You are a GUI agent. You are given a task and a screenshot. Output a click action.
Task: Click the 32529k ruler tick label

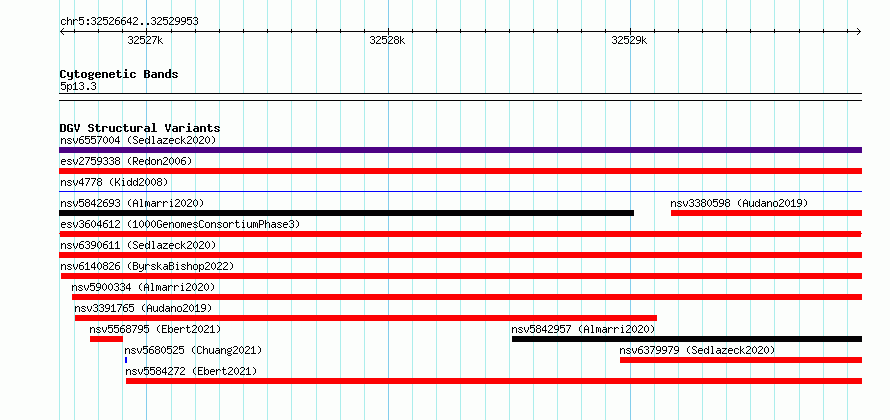[x=629, y=40]
